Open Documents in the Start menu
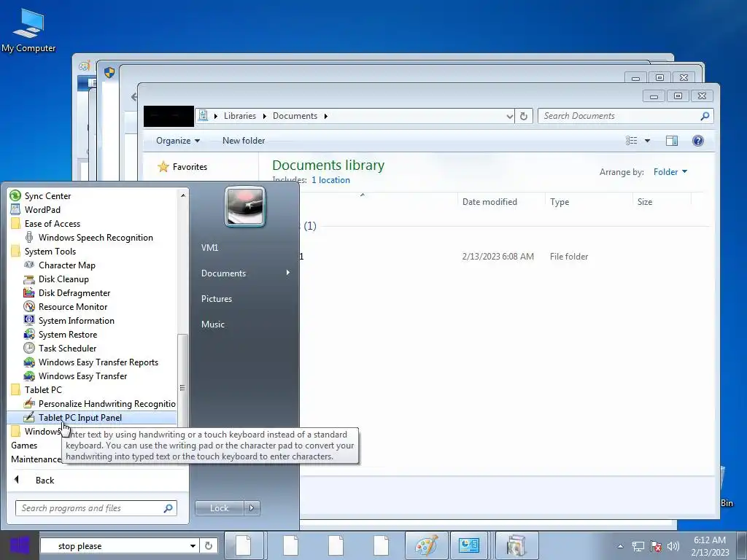Screen dimensions: 747x560 (x=223, y=273)
